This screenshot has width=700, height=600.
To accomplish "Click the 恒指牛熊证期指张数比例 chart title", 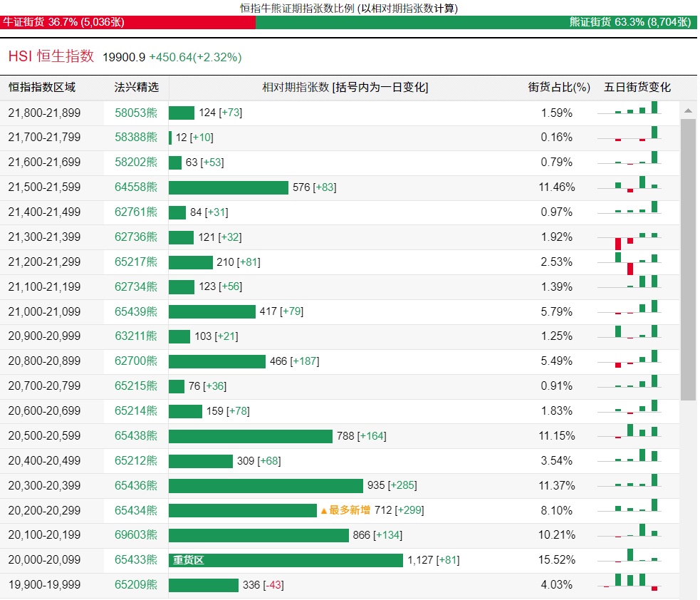I will point(349,8).
